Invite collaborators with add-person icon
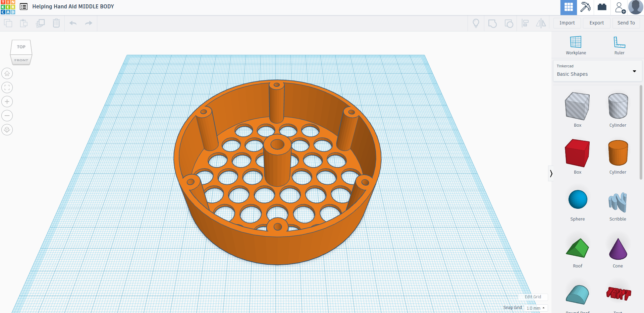The height and width of the screenshot is (313, 644). (620, 7)
